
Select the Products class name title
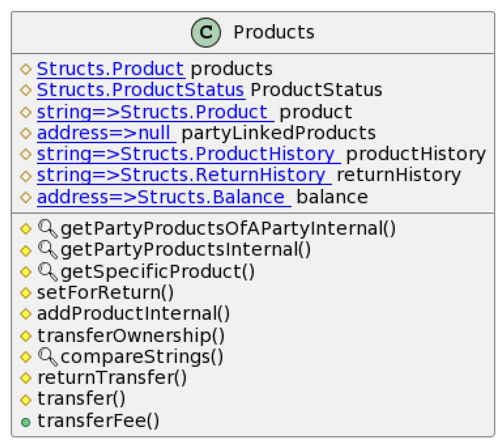[274, 32]
